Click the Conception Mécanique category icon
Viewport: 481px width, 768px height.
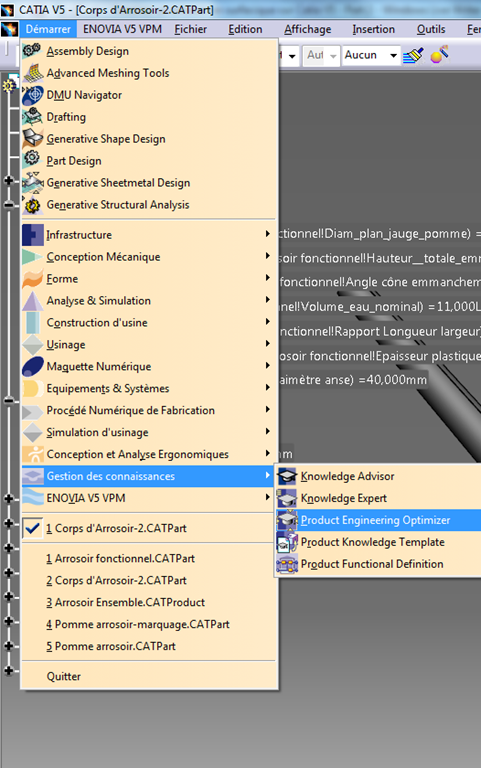point(32,257)
